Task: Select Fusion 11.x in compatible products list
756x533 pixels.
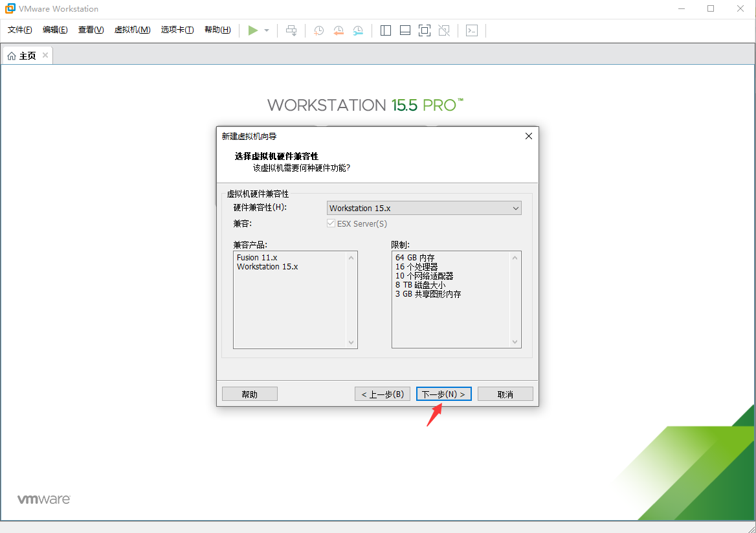Action: click(x=257, y=258)
